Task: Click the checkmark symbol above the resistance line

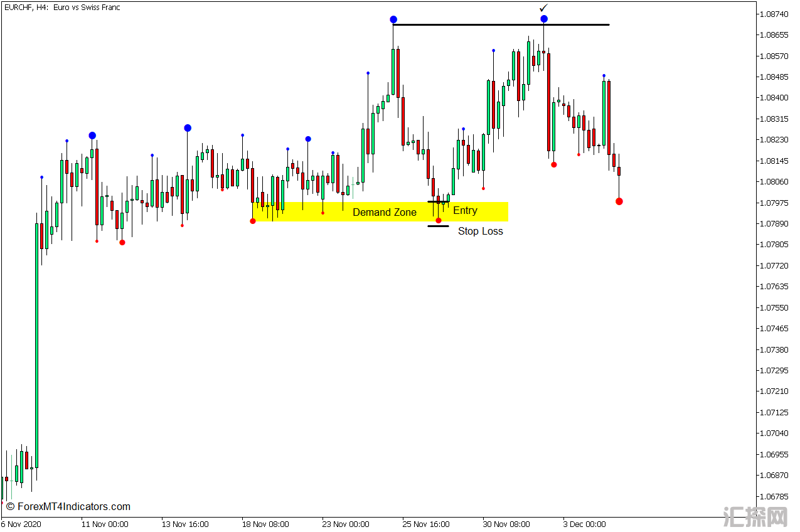Action: 543,8
